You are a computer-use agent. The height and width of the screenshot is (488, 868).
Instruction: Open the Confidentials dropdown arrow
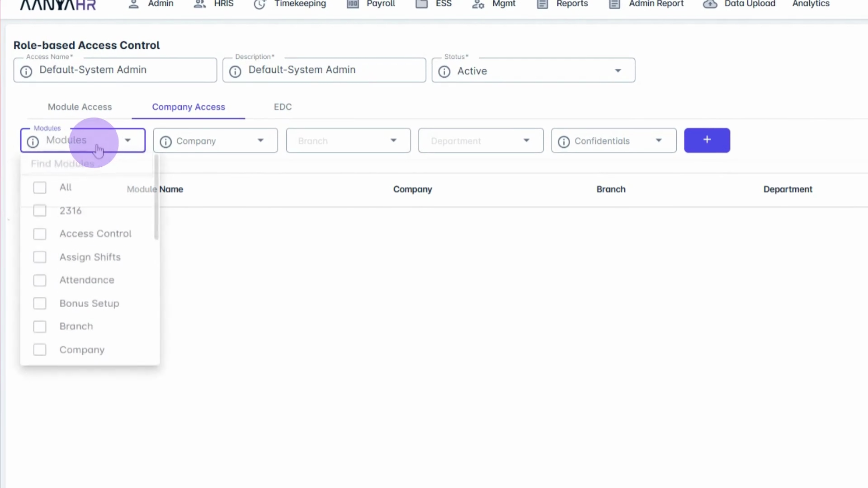click(x=659, y=141)
